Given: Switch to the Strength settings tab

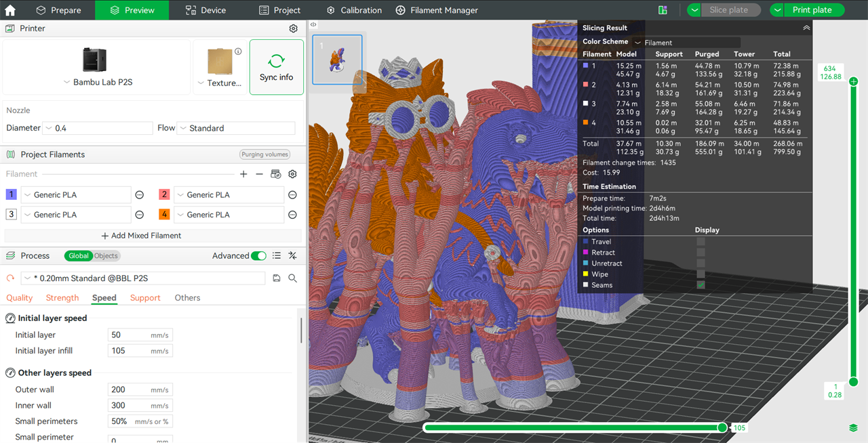Looking at the screenshot, I should pyautogui.click(x=62, y=298).
